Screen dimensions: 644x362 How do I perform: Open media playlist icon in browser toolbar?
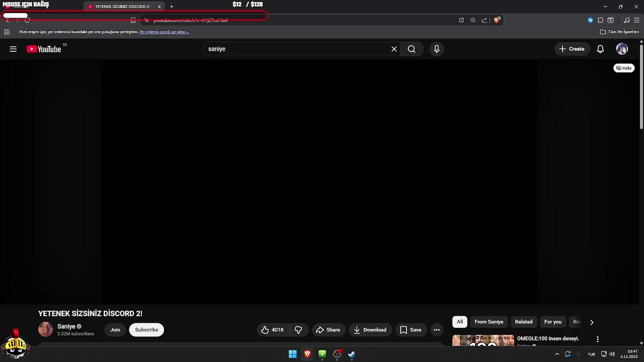[x=626, y=20]
